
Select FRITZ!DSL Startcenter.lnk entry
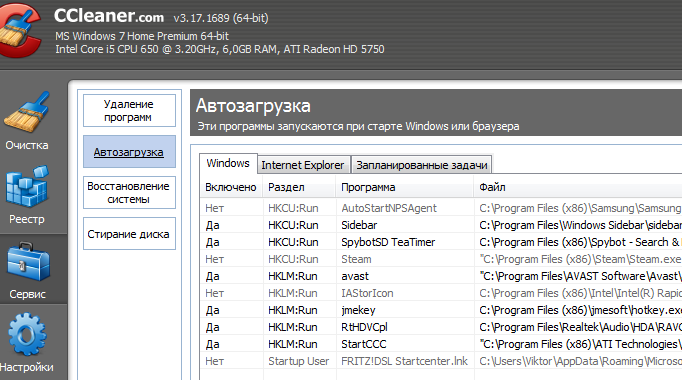[x=405, y=361]
